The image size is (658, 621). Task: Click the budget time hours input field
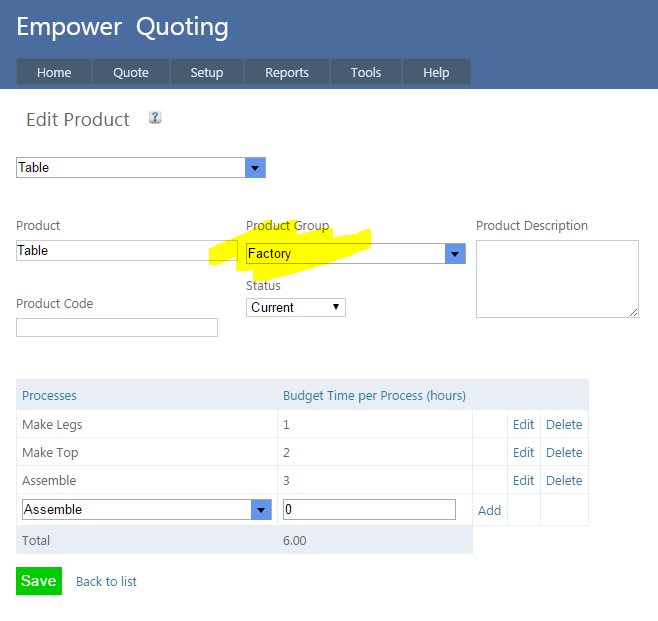click(368, 510)
